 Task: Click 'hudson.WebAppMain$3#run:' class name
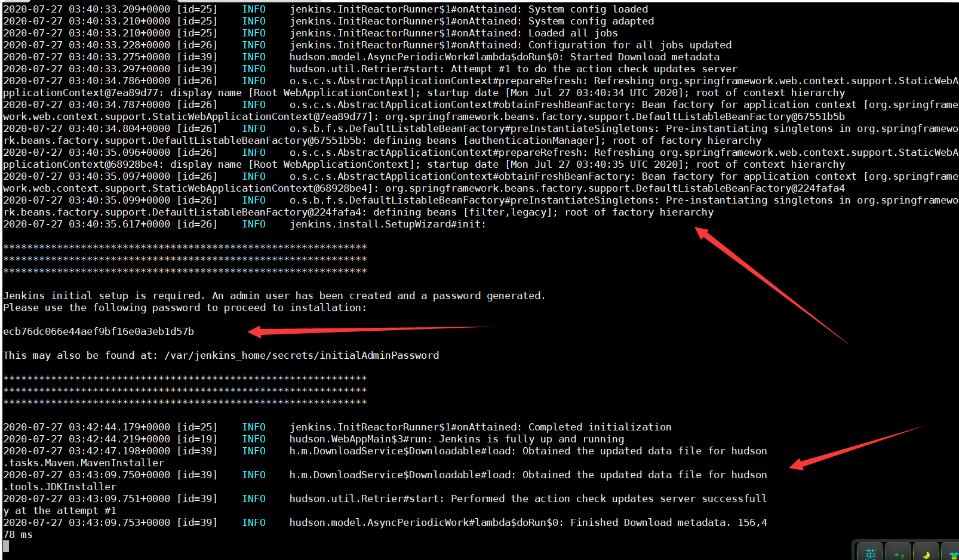pyautogui.click(x=361, y=439)
